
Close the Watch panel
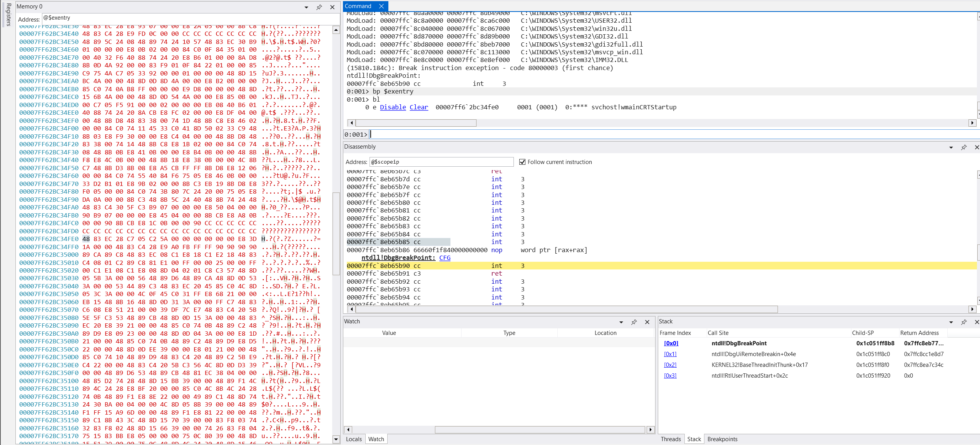(x=647, y=322)
